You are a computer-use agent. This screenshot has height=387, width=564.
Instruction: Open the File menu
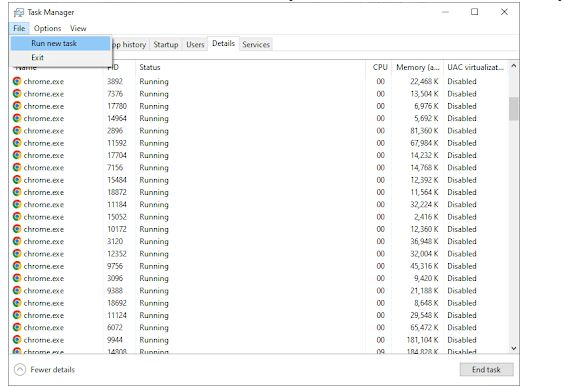[x=19, y=28]
